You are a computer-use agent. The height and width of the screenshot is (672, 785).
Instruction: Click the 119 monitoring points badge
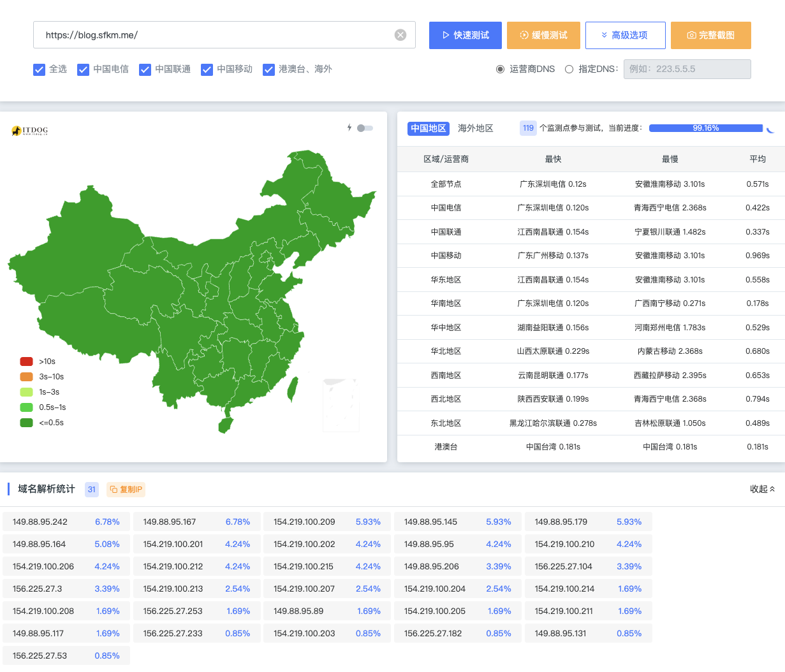[x=528, y=128]
